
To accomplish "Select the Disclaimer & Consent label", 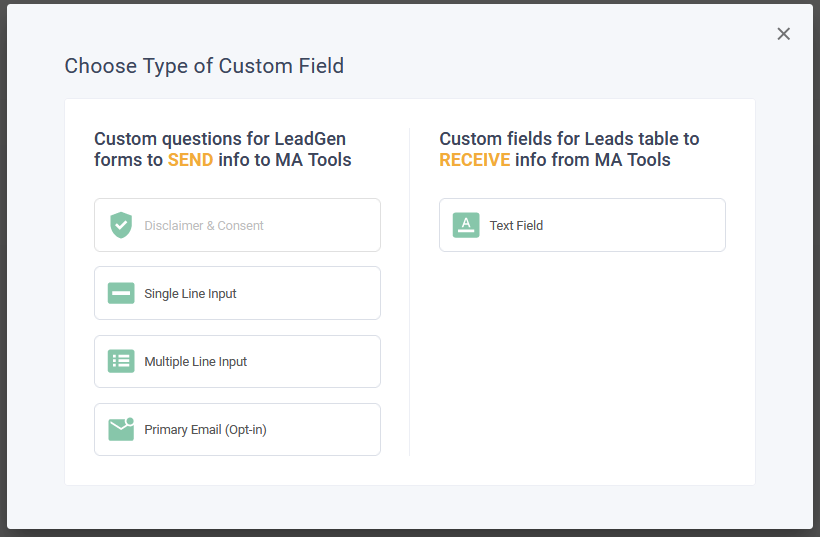I will coord(204,226).
